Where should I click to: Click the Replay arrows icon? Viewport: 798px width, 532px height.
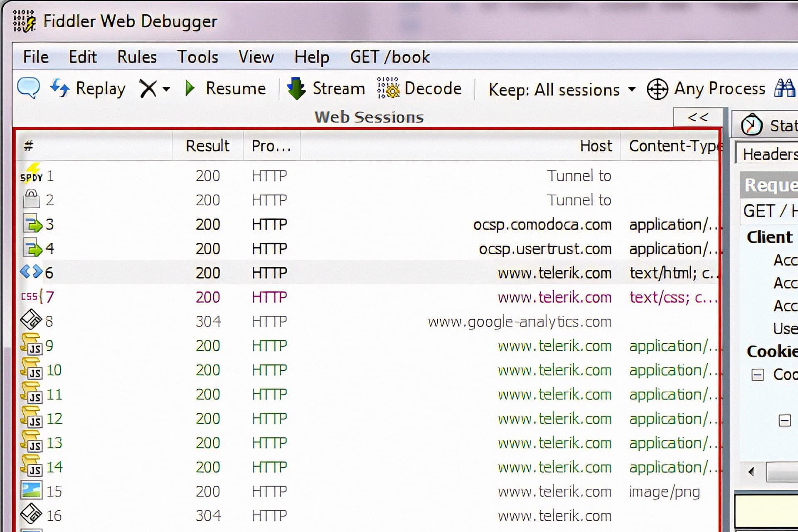(x=59, y=88)
